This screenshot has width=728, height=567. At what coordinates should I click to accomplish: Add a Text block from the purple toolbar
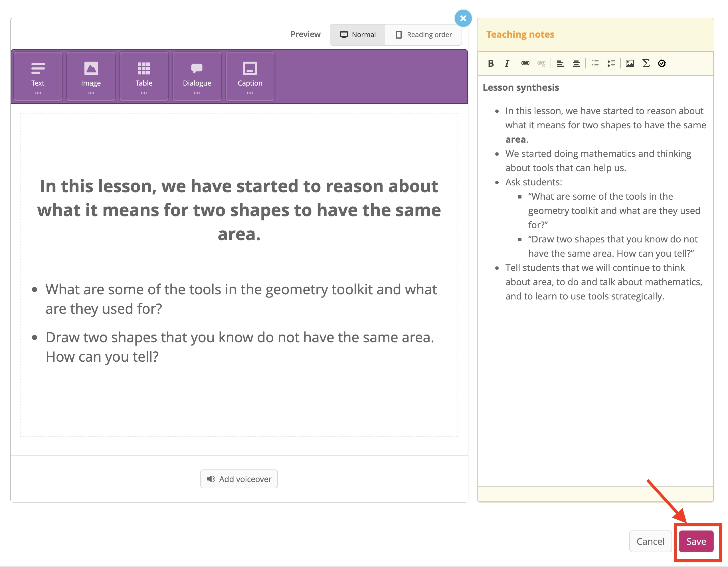[38, 76]
